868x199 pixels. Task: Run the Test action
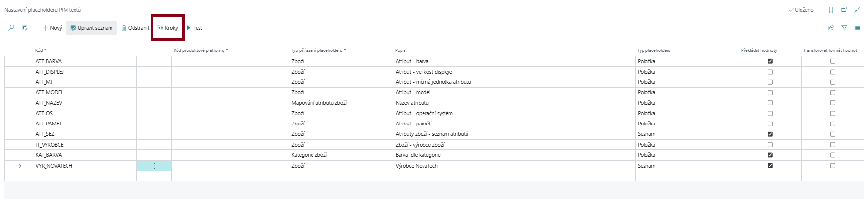(x=195, y=28)
